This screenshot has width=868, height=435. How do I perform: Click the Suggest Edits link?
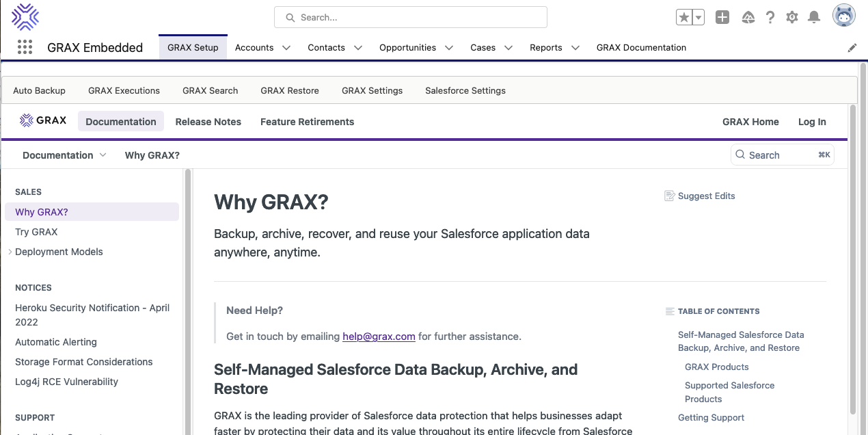tap(706, 196)
